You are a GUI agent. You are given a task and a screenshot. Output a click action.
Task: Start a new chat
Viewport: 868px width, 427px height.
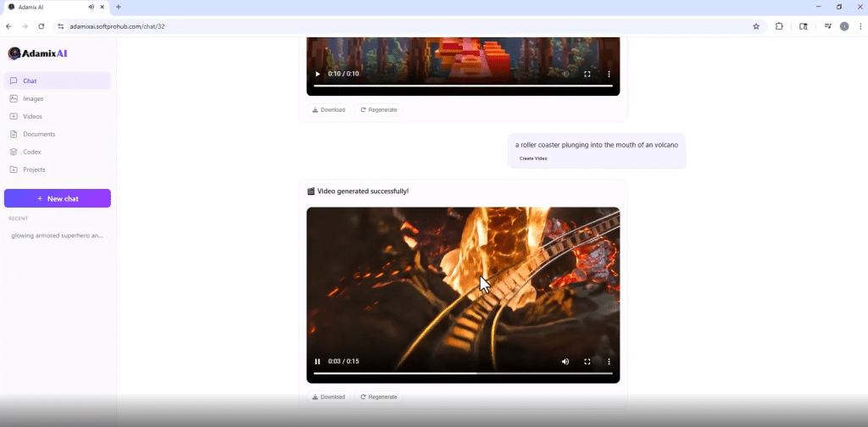click(58, 198)
